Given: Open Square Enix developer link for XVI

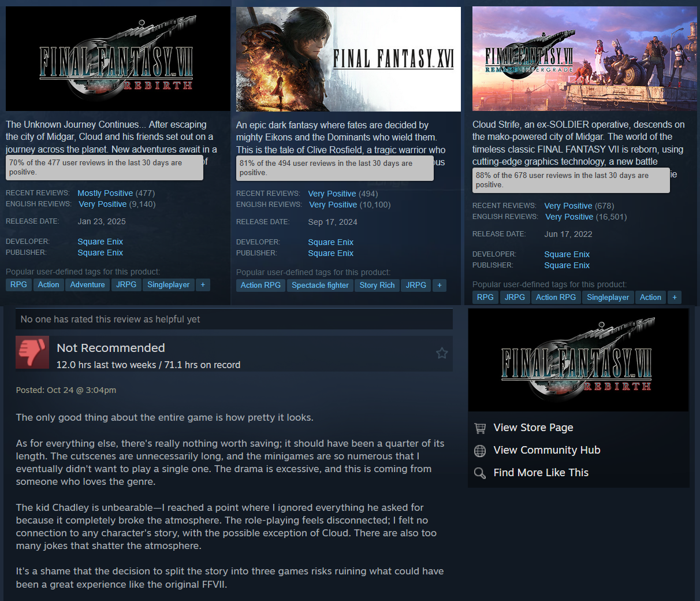Looking at the screenshot, I should tap(330, 242).
